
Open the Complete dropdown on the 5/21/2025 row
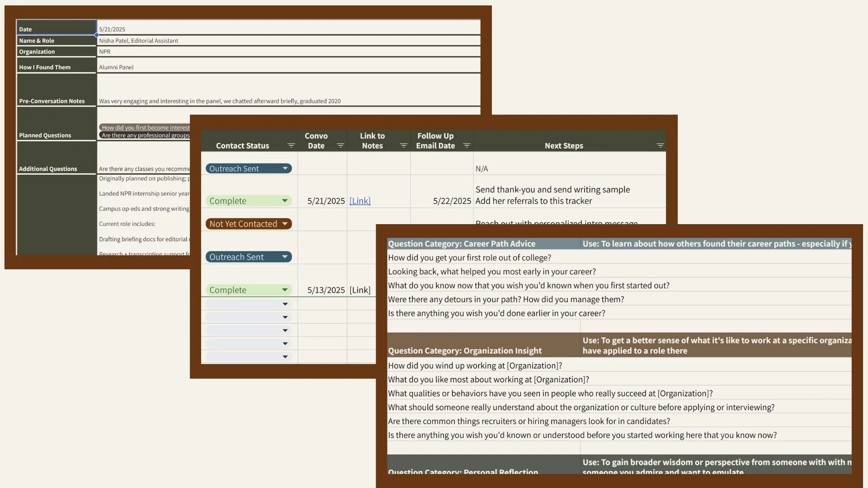coord(285,201)
